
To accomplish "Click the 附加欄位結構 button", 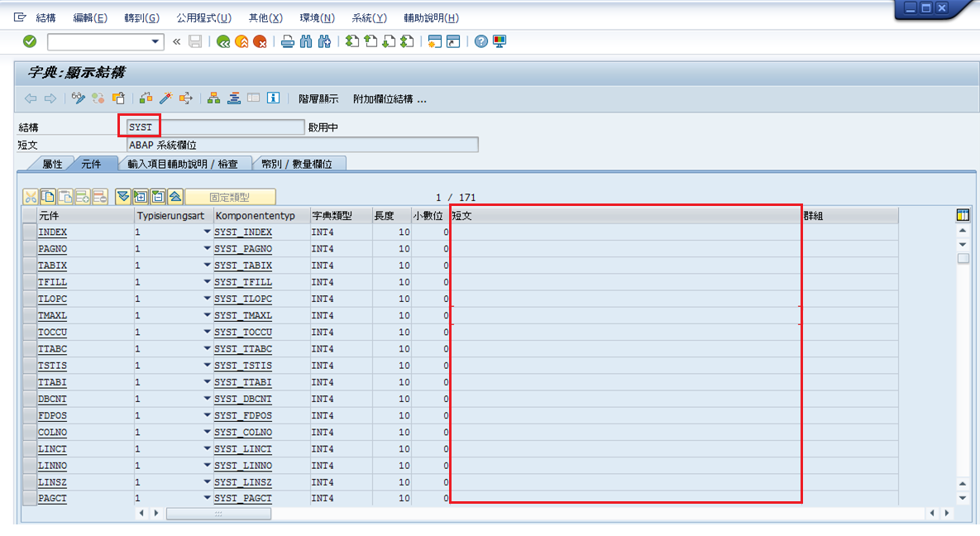I will pyautogui.click(x=390, y=98).
